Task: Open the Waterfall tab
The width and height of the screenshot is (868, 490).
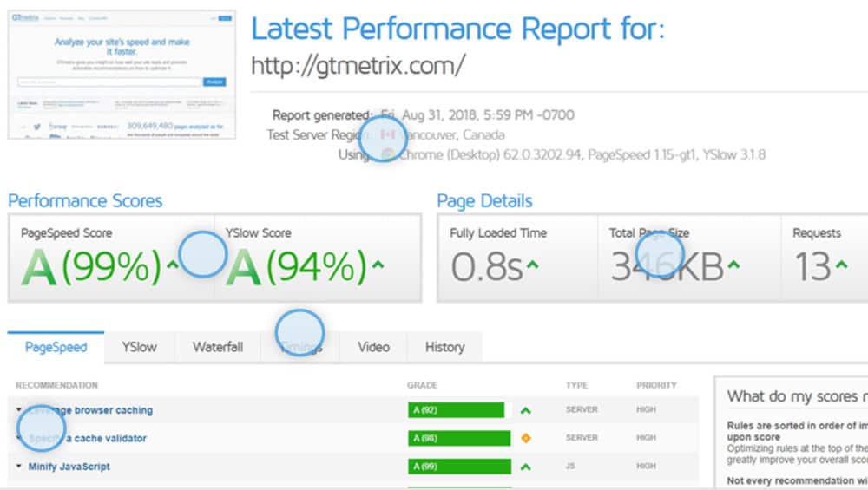Action: click(x=218, y=347)
